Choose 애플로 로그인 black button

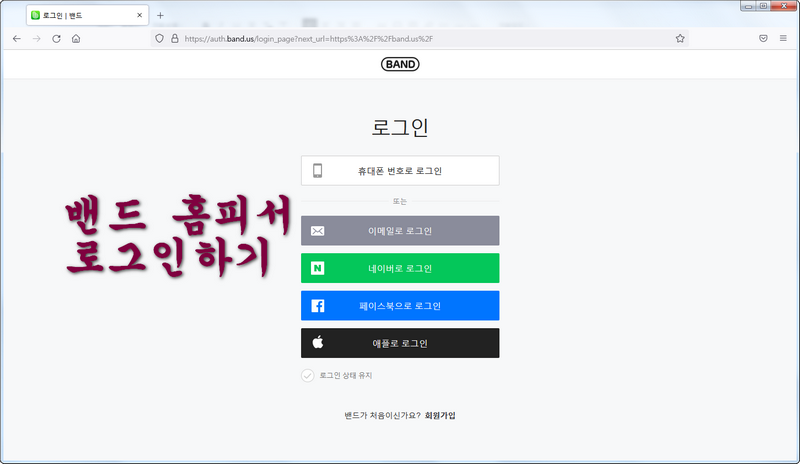pyautogui.click(x=400, y=343)
